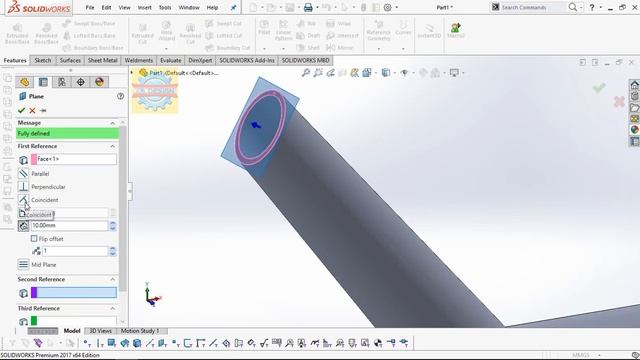Adjust offset distance 10.00mm spinner
Viewport: 640px width, 360px height.
(113, 226)
